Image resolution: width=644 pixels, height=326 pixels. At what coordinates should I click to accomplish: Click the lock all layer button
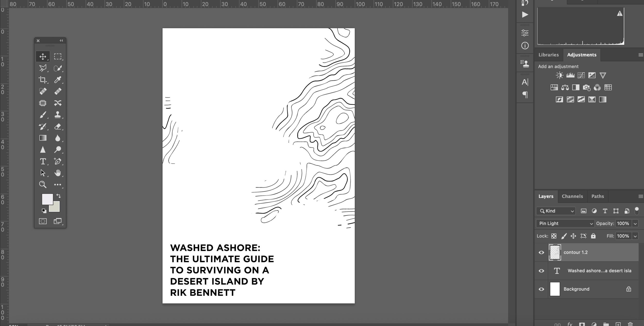593,236
